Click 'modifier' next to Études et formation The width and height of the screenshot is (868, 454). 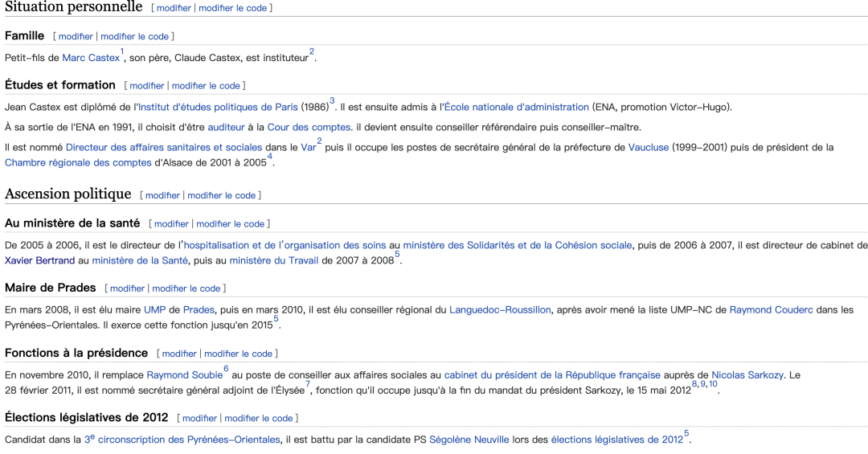(147, 86)
